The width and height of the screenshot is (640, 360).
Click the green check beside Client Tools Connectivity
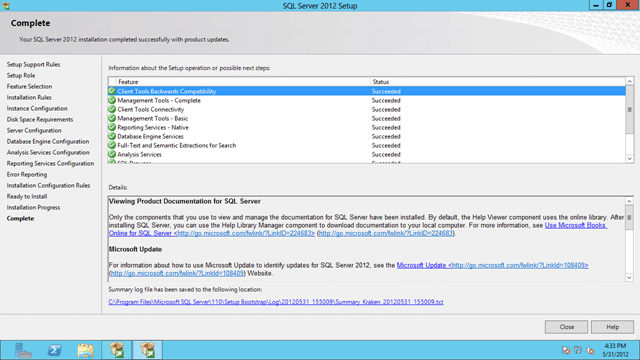(112, 109)
